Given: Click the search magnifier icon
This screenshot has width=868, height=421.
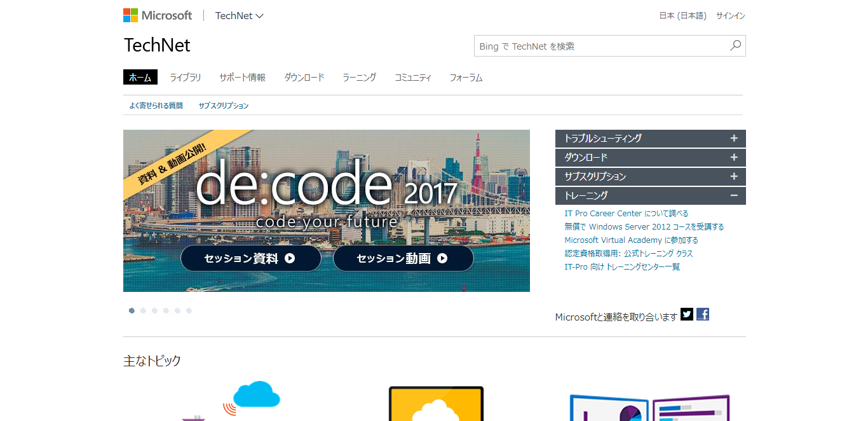Looking at the screenshot, I should pos(735,46).
